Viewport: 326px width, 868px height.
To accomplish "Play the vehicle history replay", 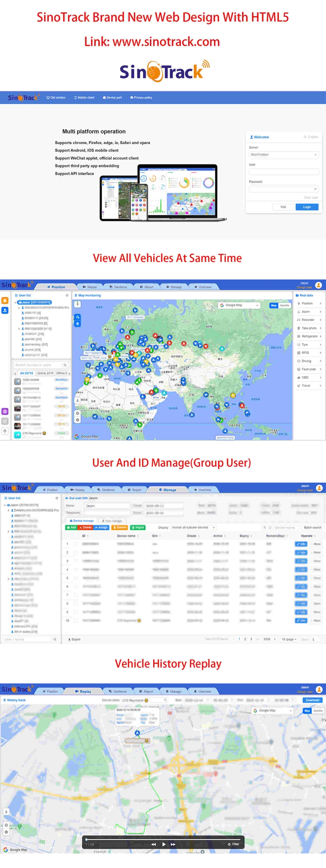I will pyautogui.click(x=164, y=844).
